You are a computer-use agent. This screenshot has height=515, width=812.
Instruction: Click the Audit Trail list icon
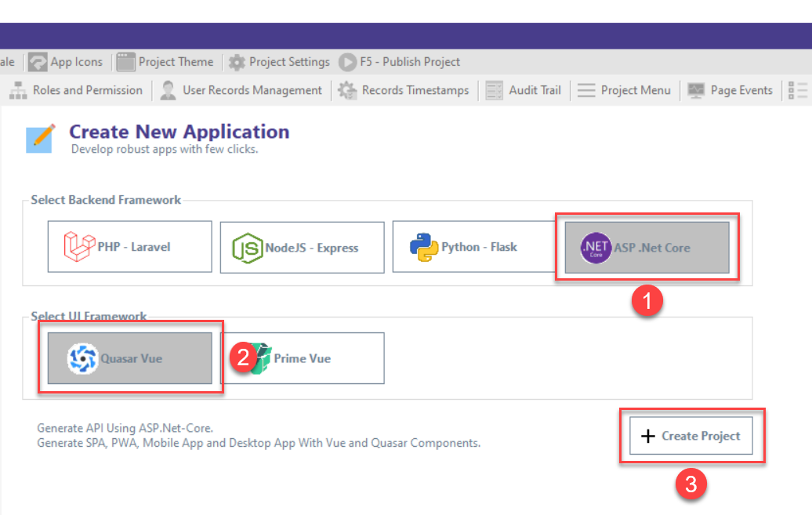(x=494, y=91)
